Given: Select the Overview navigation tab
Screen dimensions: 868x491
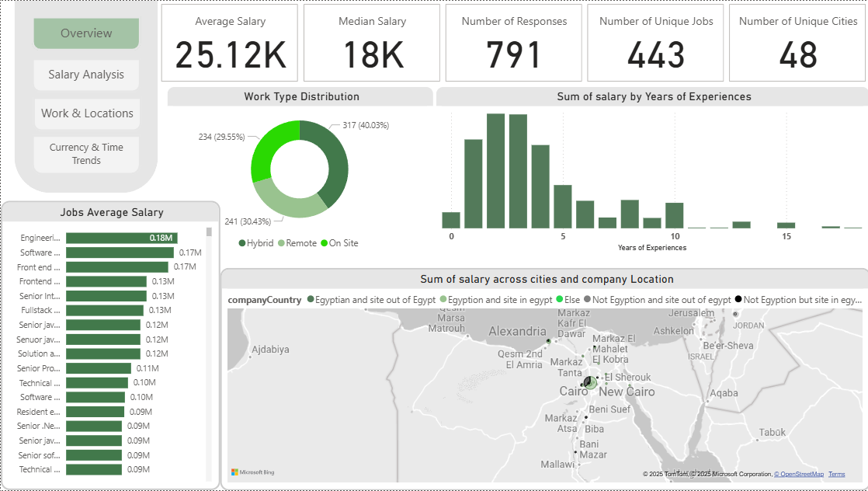Looking at the screenshot, I should click(x=86, y=33).
